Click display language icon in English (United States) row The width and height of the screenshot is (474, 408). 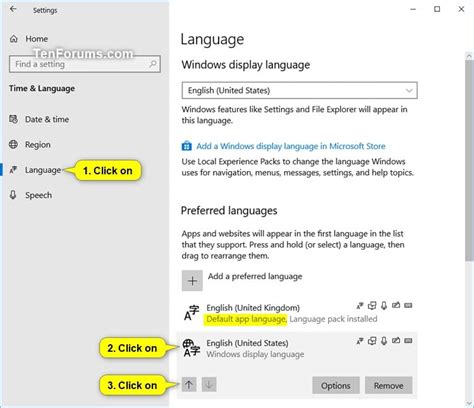(360, 341)
